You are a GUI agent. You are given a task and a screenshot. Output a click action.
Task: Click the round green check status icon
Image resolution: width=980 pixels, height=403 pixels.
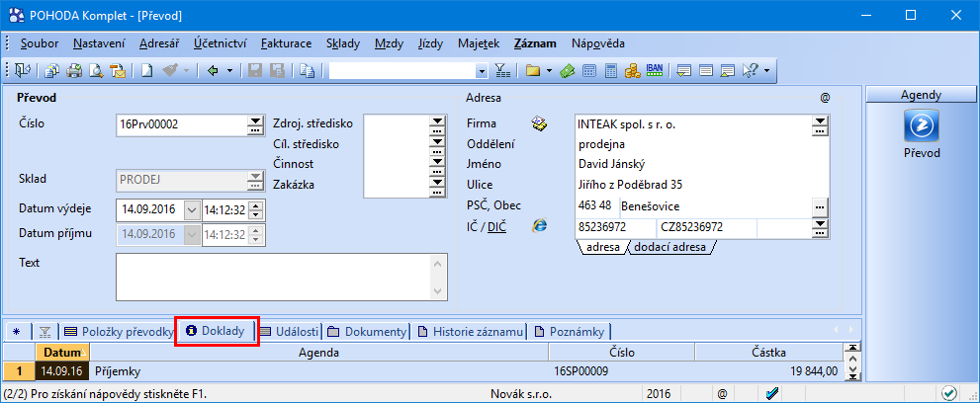(x=949, y=394)
